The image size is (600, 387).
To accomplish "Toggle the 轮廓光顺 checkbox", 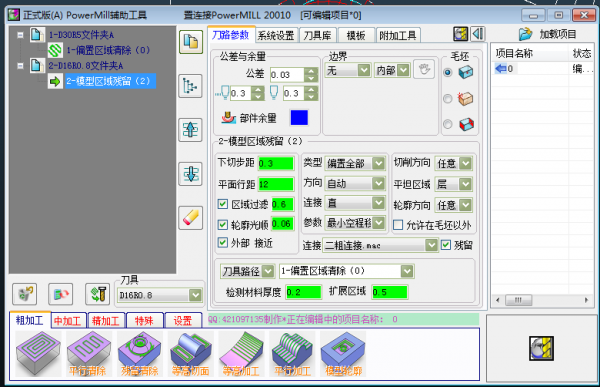I will [x=223, y=224].
